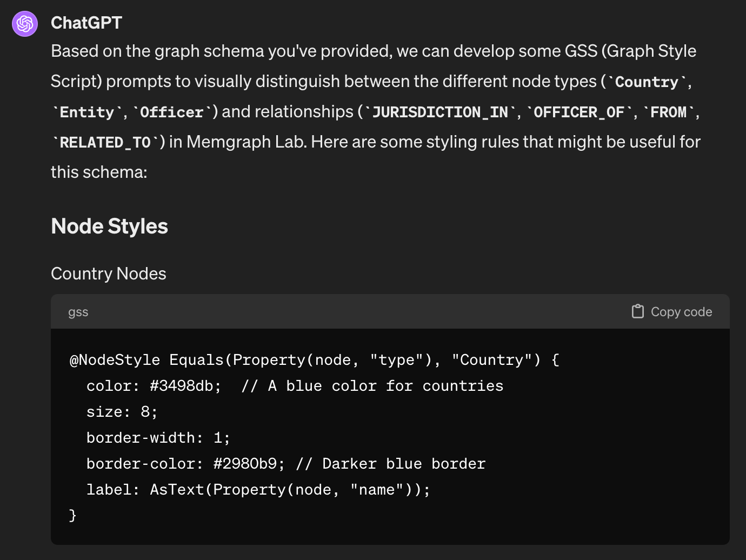Click the clipboard icon beside Copy code
Screen dimensions: 746x560
coord(637,311)
